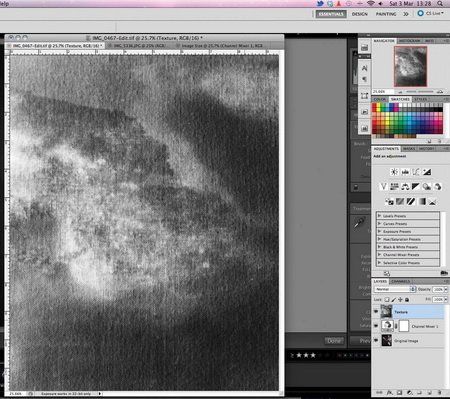Add an Invert adjustment layer

pyautogui.click(x=389, y=202)
